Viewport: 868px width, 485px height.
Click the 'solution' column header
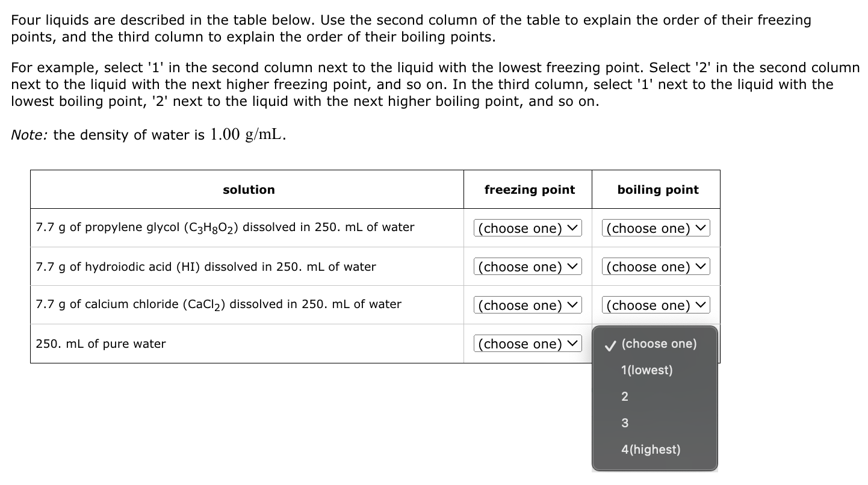click(248, 190)
